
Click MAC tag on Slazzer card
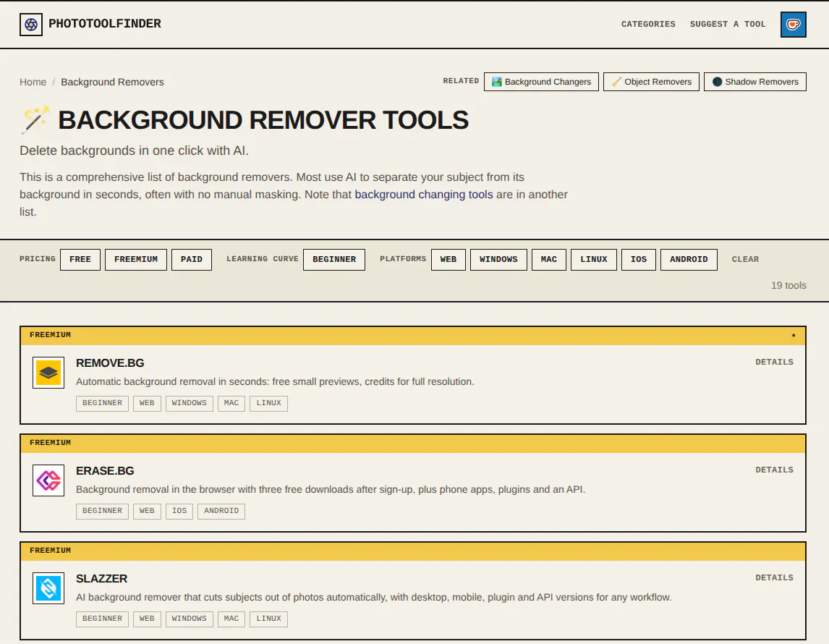coord(231,619)
